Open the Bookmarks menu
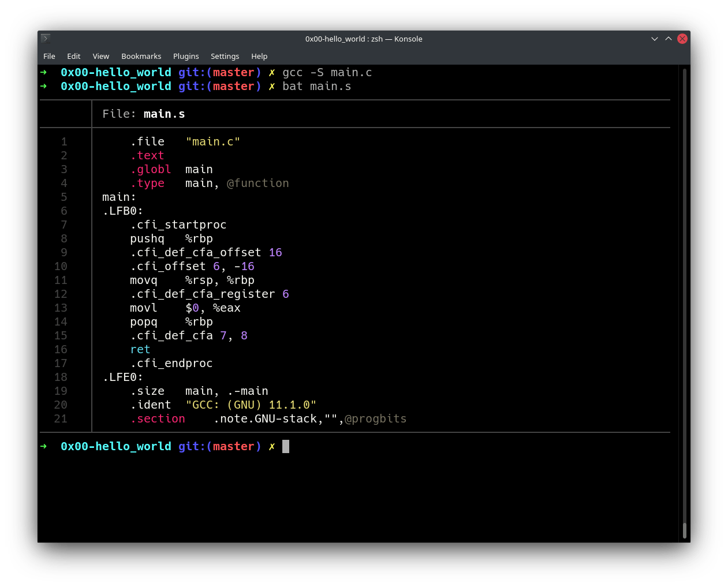 coord(141,56)
